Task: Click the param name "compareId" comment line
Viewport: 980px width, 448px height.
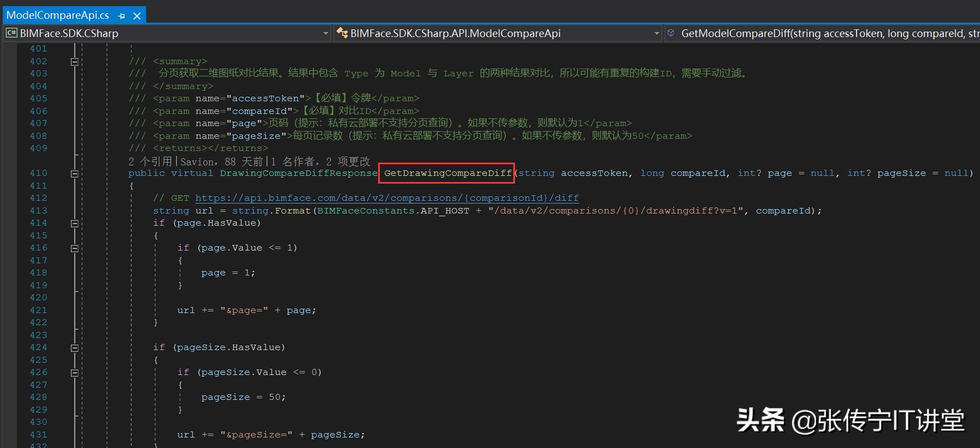Action: pyautogui.click(x=274, y=111)
